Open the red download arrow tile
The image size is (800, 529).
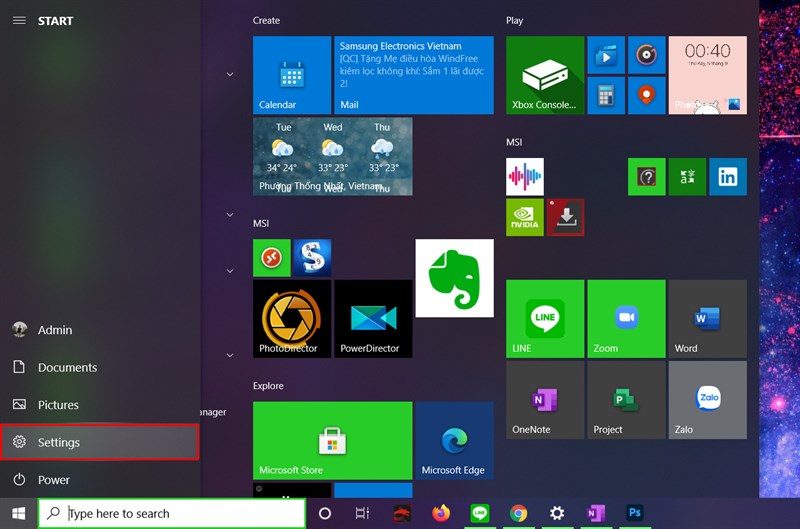pos(565,217)
